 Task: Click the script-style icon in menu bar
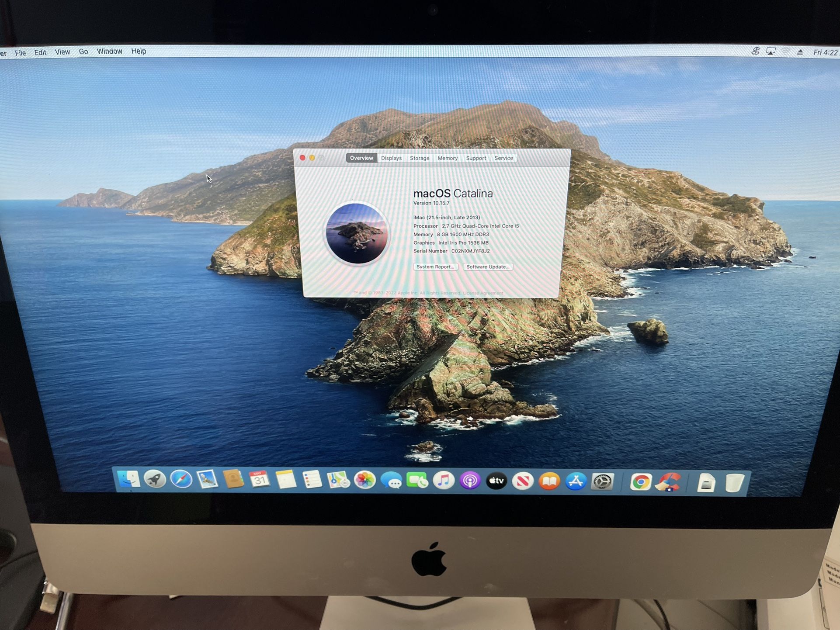pyautogui.click(x=755, y=51)
